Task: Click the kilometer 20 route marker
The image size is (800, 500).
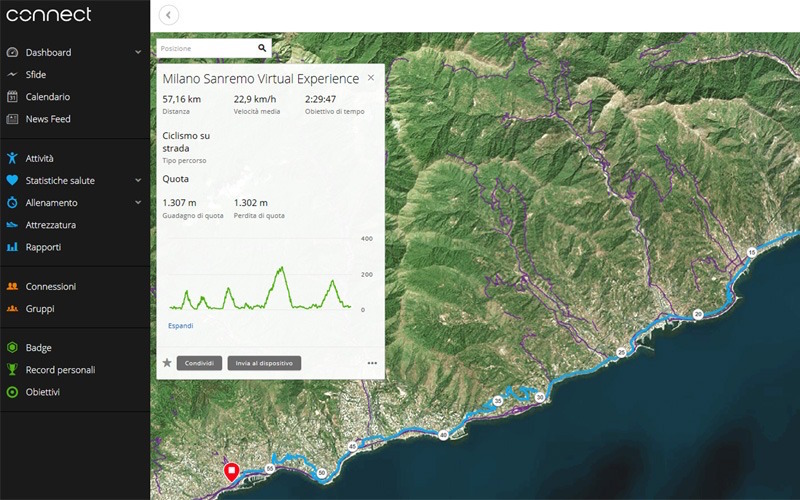Action: (698, 314)
